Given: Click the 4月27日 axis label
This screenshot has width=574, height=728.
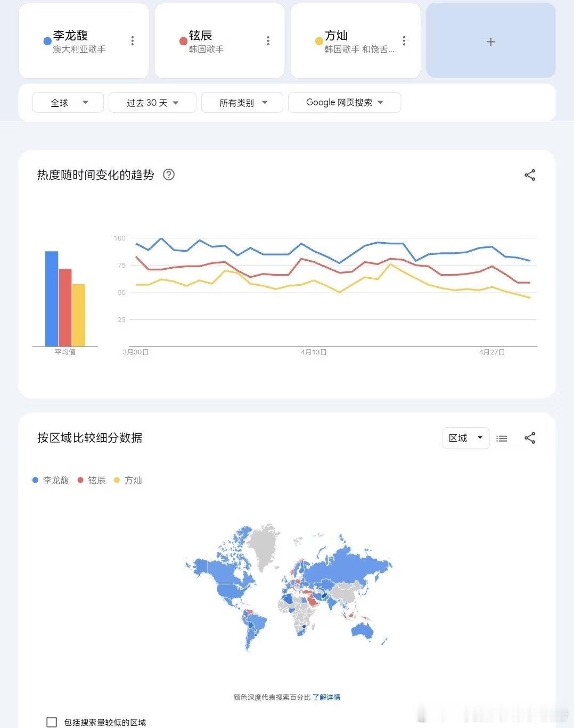Looking at the screenshot, I should 492,352.
